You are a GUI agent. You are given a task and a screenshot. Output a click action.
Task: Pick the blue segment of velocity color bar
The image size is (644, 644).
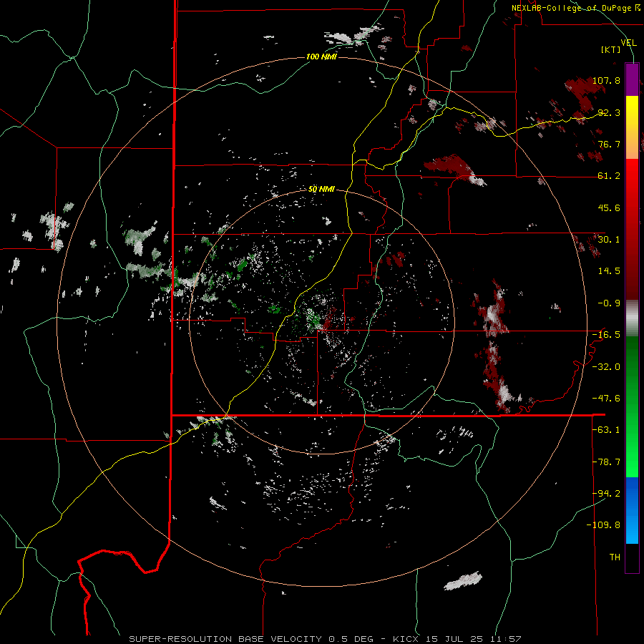point(632,510)
